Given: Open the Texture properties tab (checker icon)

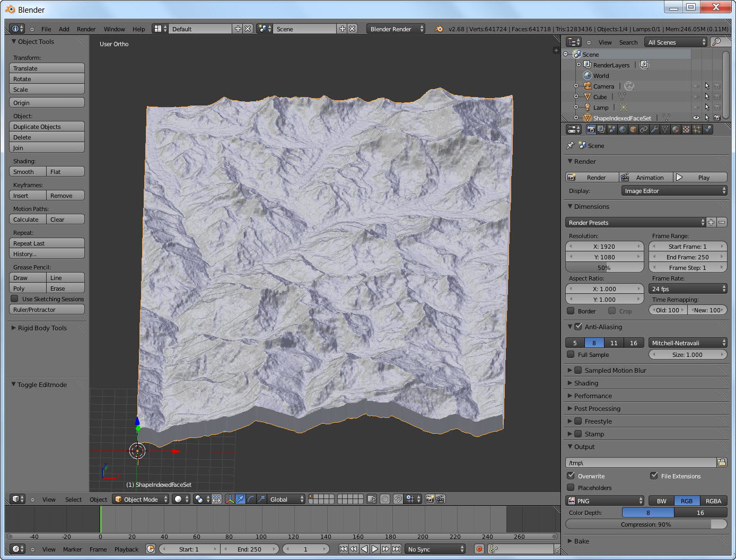Looking at the screenshot, I should pos(685,129).
